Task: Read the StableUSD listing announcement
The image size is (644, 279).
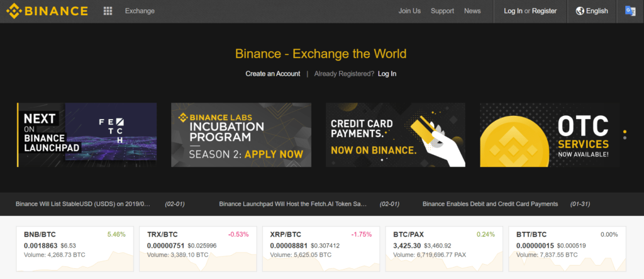Action: (83, 203)
